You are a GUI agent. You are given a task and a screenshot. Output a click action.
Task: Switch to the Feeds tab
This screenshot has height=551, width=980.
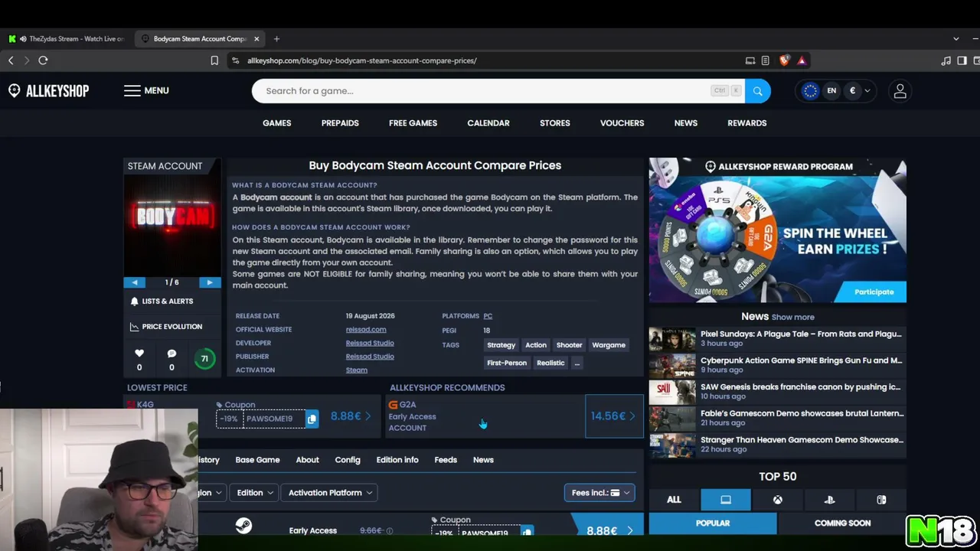point(446,460)
